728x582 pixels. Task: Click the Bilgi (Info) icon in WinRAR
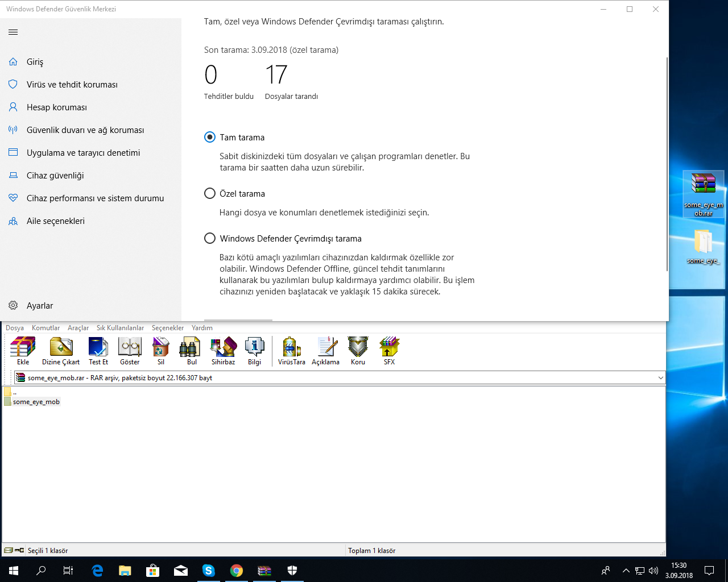point(254,351)
